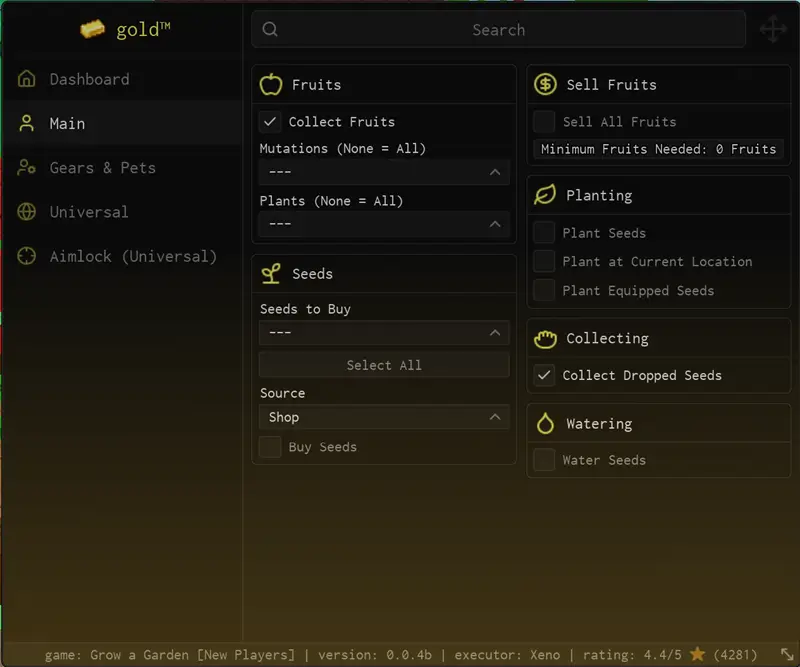Image resolution: width=800 pixels, height=667 pixels.
Task: Click the "rating: 4.4/5" status text
Action: [x=632, y=655]
